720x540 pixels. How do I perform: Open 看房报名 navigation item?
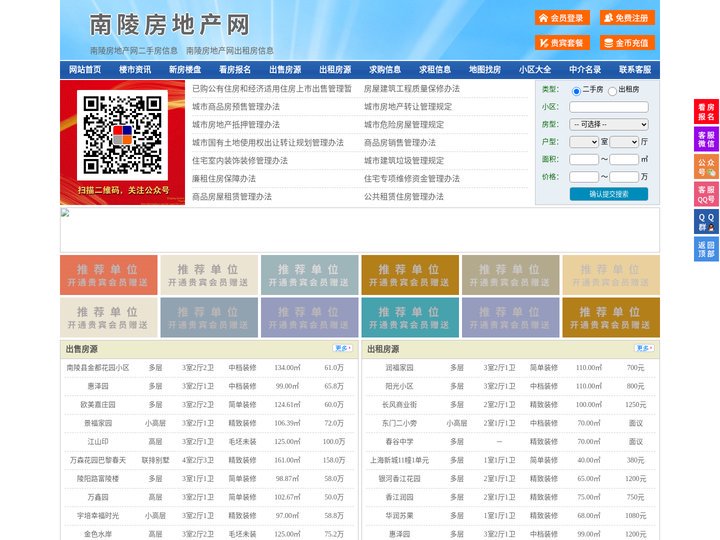click(235, 70)
